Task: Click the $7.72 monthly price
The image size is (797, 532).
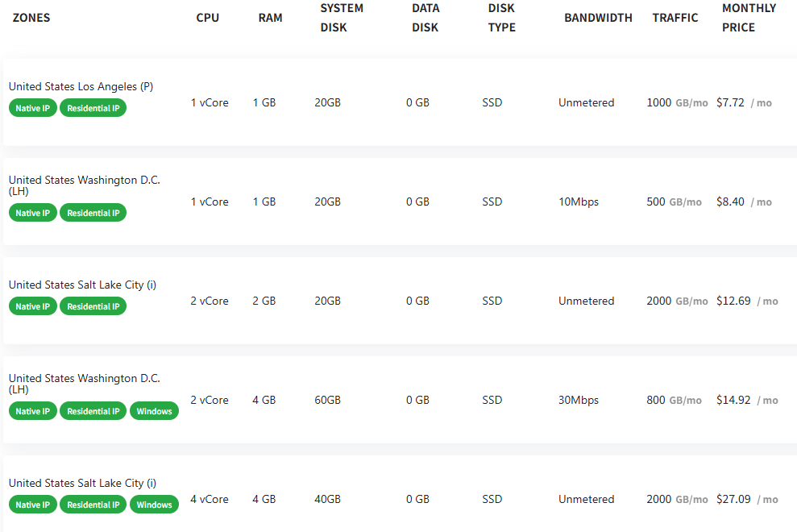Action: point(730,102)
